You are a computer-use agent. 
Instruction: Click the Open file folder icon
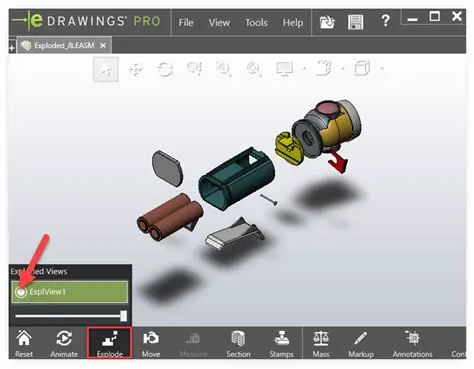tap(327, 22)
